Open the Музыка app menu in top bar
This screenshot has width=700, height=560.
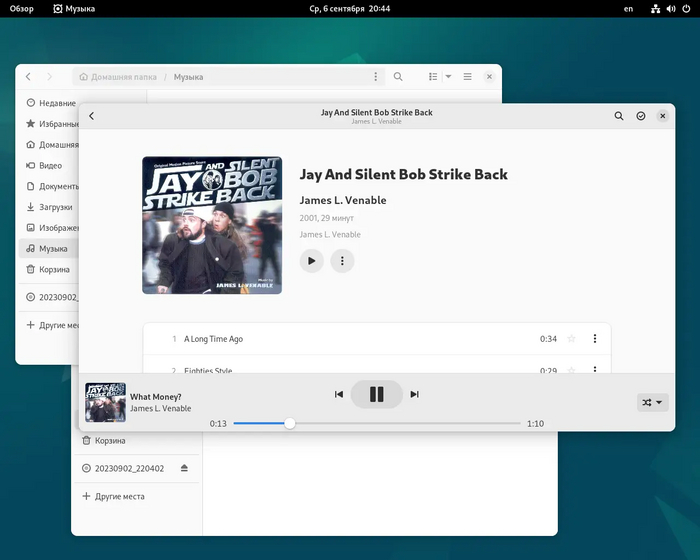tap(74, 8)
